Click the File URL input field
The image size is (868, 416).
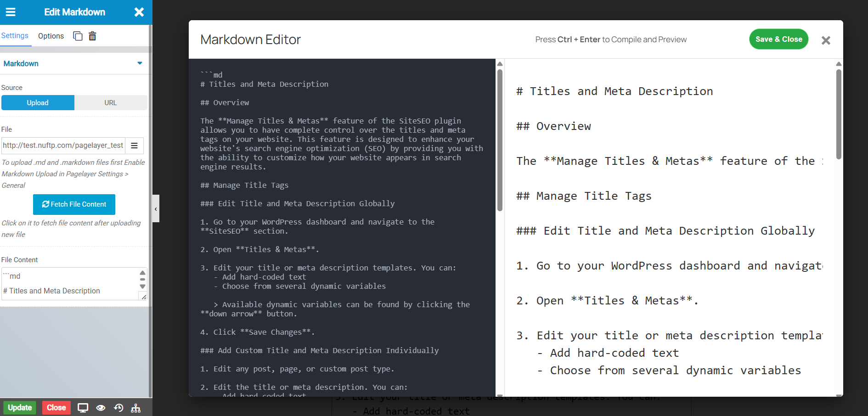[63, 146]
